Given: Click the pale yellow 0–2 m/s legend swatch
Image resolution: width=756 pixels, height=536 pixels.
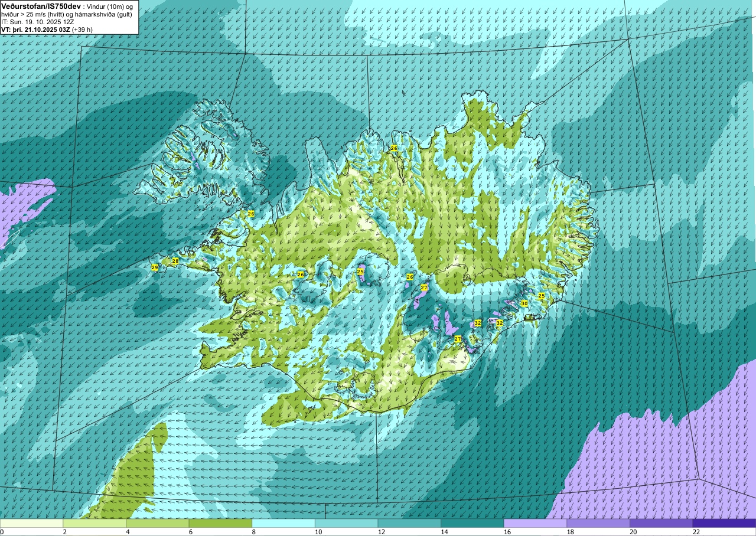Looking at the screenshot, I should (31, 523).
